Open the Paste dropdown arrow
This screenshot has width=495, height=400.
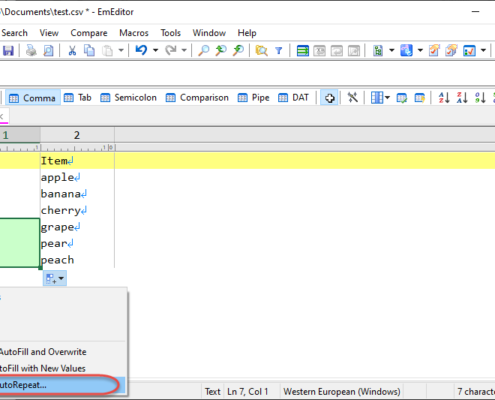tap(121, 51)
